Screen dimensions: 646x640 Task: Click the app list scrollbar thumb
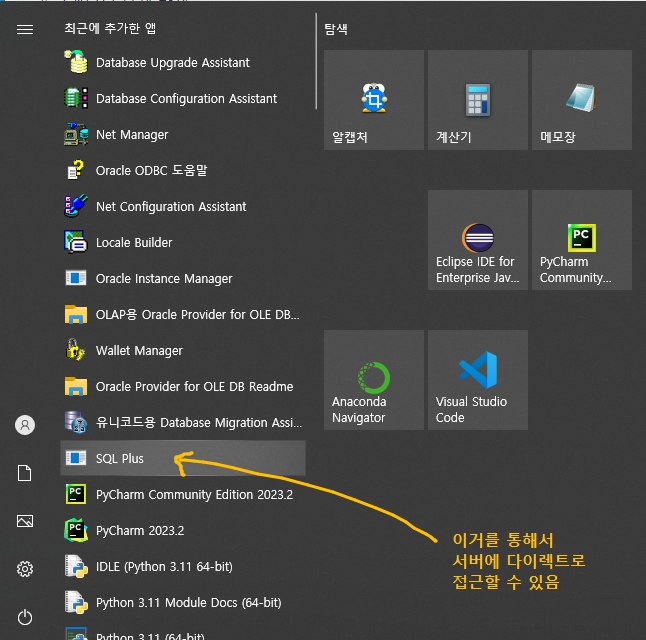(316, 61)
